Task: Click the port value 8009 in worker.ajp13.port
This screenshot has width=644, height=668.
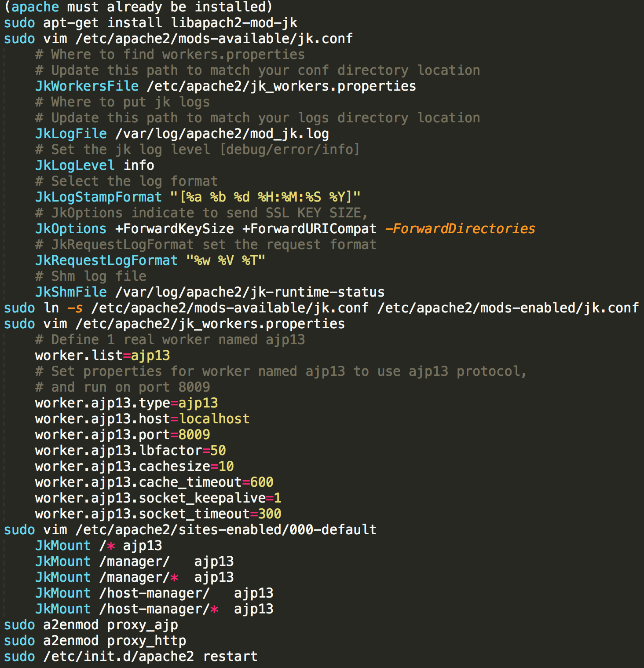Action: pos(194,435)
